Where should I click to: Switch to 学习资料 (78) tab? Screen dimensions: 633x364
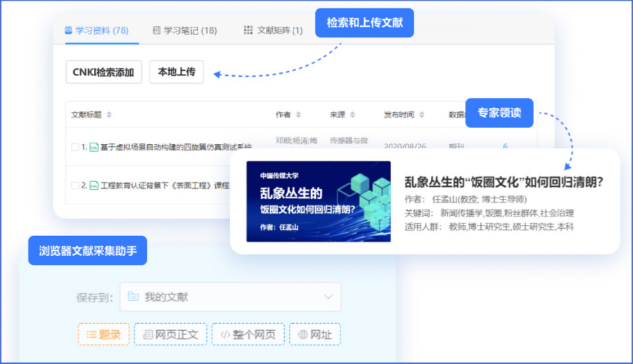[96, 30]
